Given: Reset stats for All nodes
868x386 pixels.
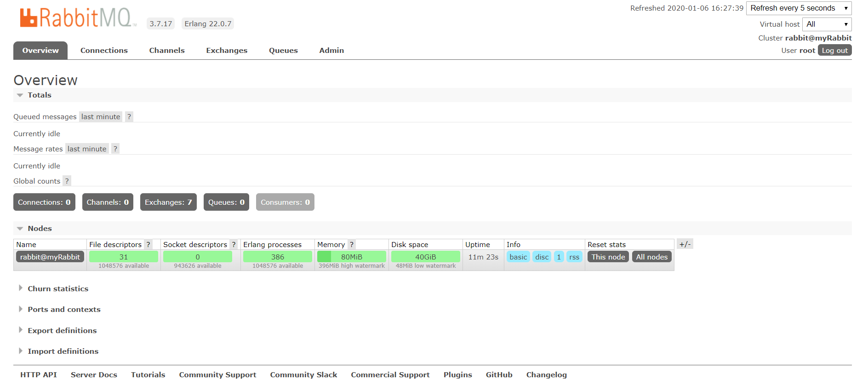Looking at the screenshot, I should click(652, 257).
